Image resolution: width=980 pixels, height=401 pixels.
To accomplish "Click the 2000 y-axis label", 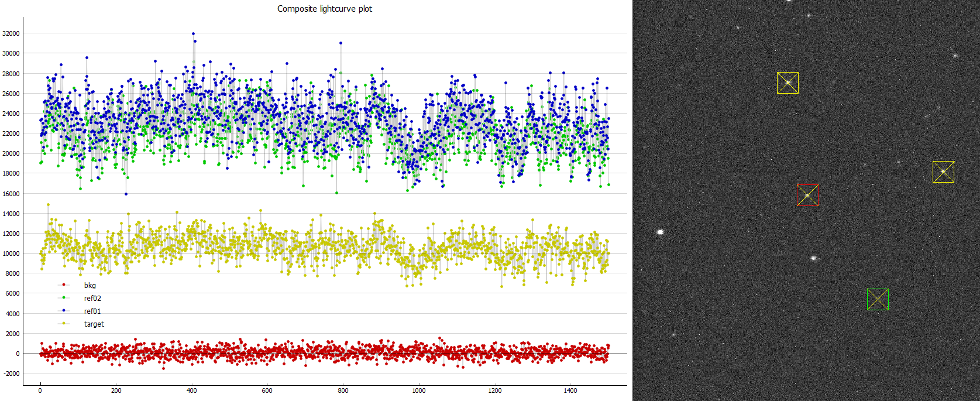I will 13,334.
